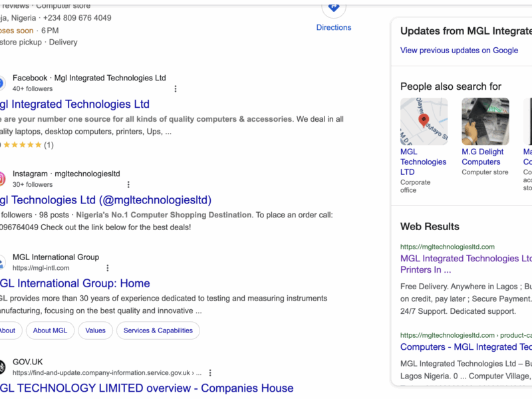532x399 pixels.
Task: Click the phone number +234 809 676 4049
Action: coord(77,18)
